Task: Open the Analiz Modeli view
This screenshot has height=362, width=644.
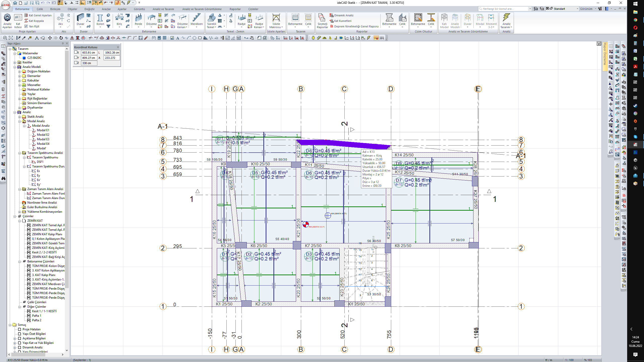Action: (455, 21)
